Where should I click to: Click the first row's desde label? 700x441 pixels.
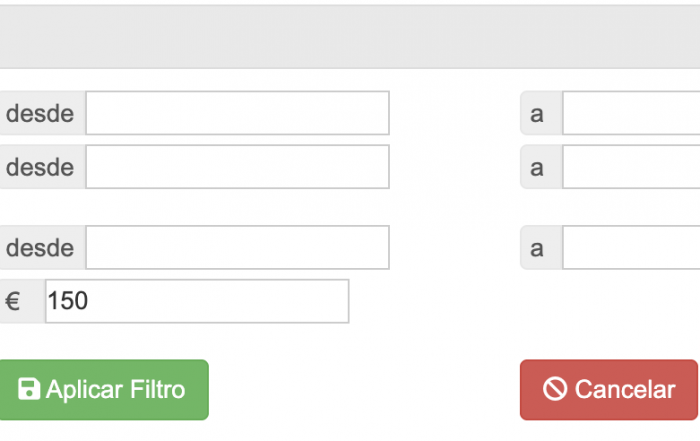click(40, 114)
